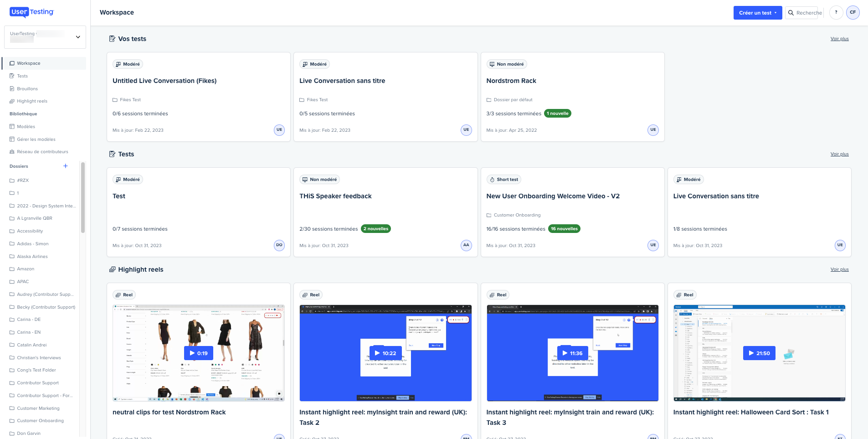Click the plus icon to add a new dossier
Screen dimensions: 868x439
(x=65, y=166)
